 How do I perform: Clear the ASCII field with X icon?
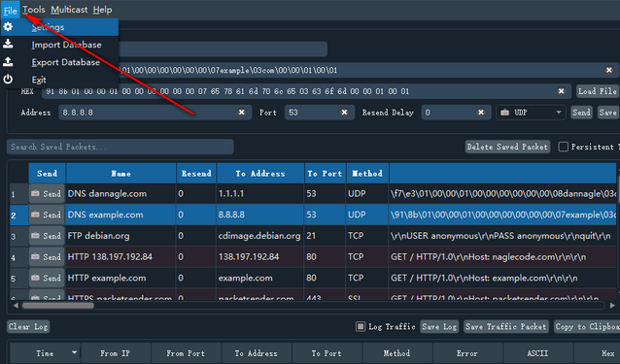(609, 70)
